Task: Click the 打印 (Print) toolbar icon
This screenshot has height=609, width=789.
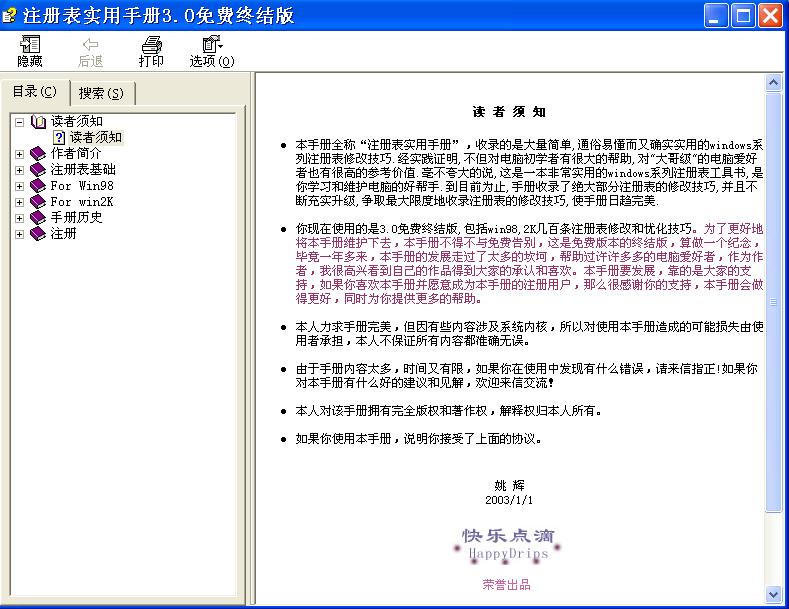Action: (151, 45)
